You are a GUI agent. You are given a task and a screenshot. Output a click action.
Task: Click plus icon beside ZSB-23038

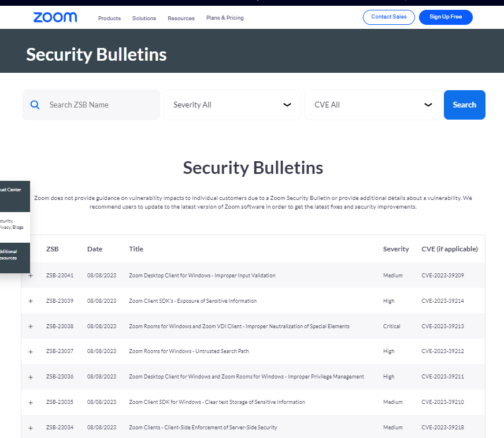(31, 326)
